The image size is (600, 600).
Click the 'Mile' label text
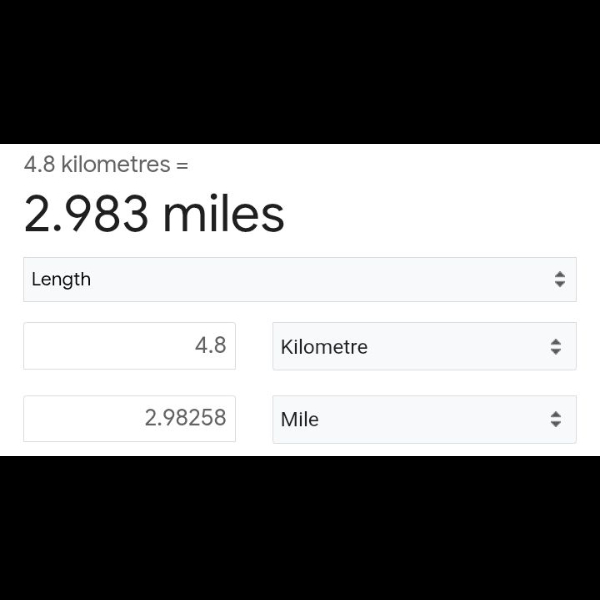(x=300, y=420)
